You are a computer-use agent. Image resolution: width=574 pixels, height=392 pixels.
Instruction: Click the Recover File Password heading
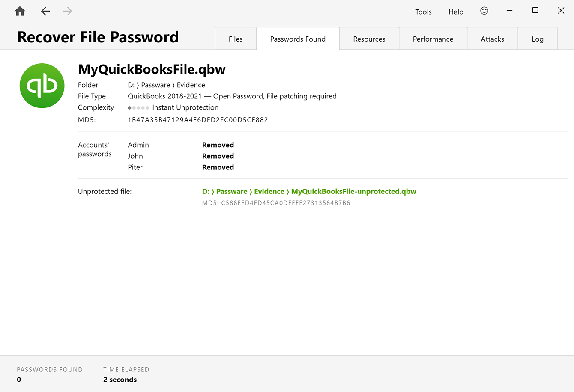click(98, 37)
